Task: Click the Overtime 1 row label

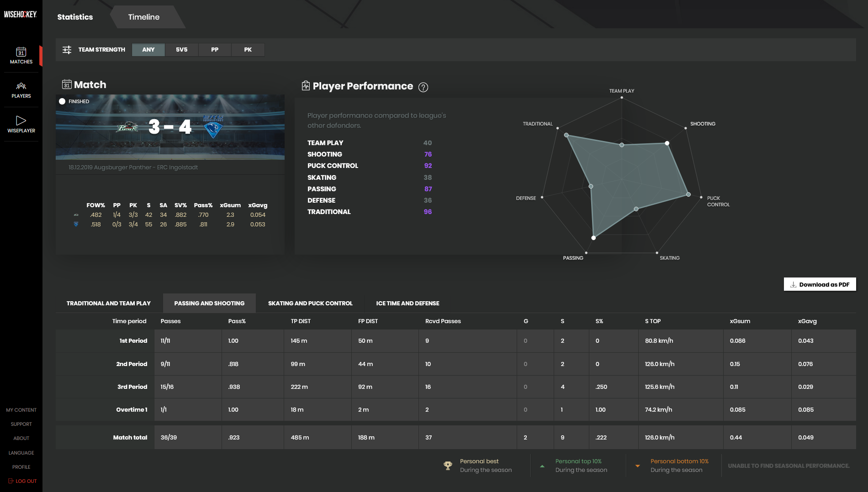Action: (132, 409)
